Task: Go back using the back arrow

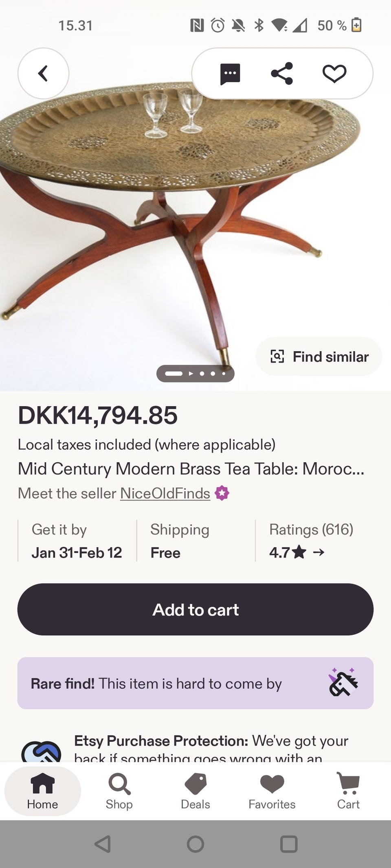Action: [43, 74]
